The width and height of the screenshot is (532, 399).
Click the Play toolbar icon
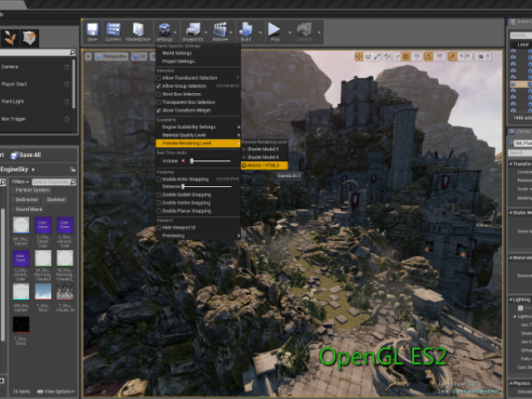point(274,30)
